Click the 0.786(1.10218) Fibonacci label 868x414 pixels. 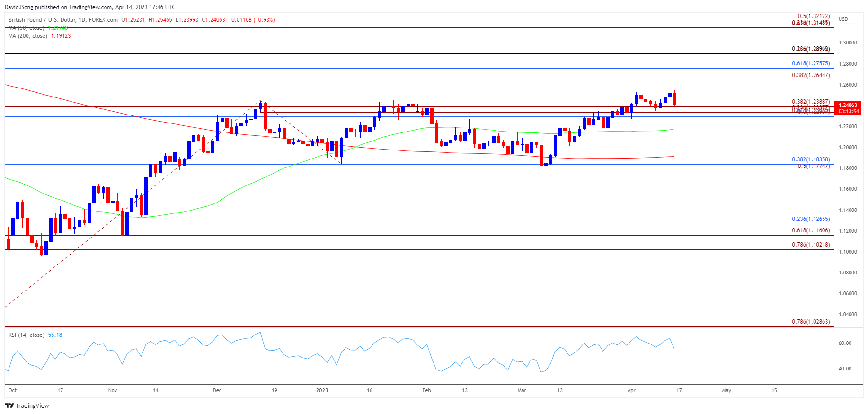[x=811, y=245]
